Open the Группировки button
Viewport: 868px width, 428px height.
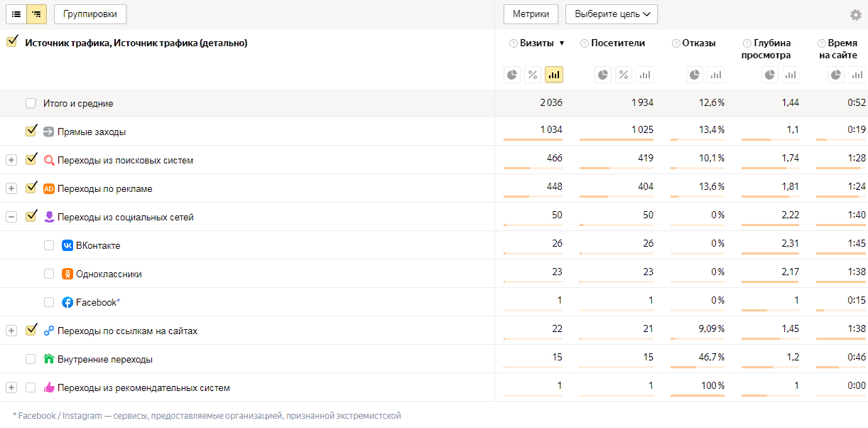(x=90, y=14)
